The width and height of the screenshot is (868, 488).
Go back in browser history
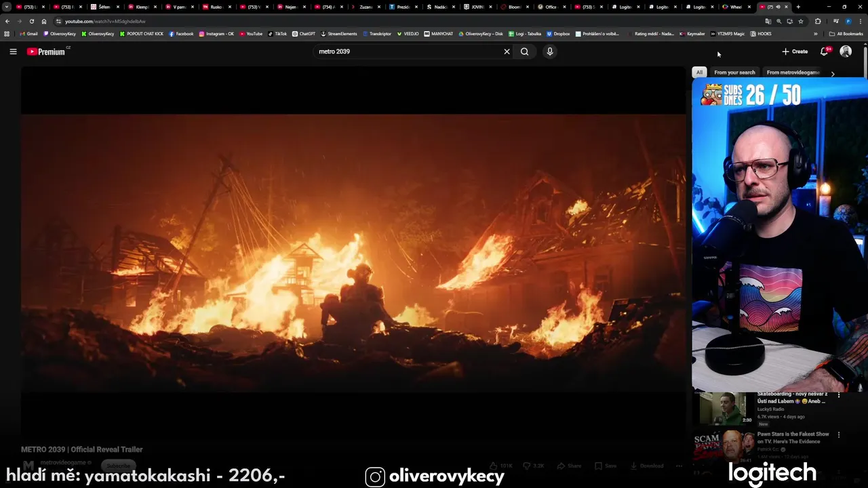(x=7, y=21)
